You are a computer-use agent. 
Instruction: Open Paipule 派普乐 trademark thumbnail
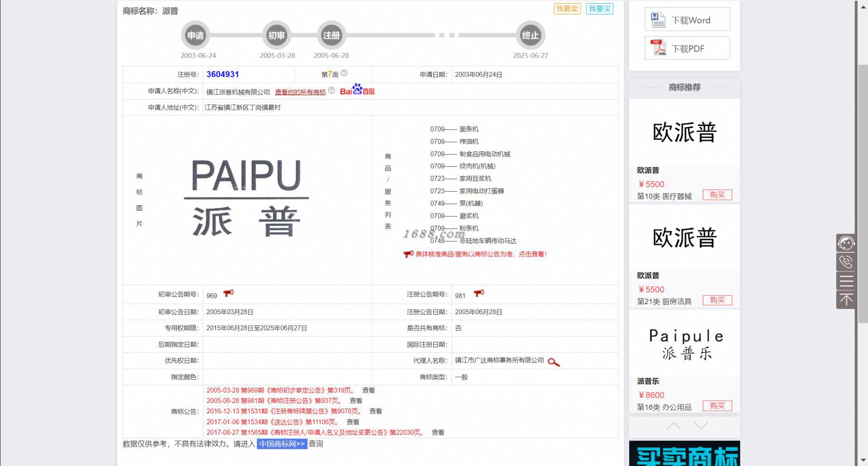[684, 343]
